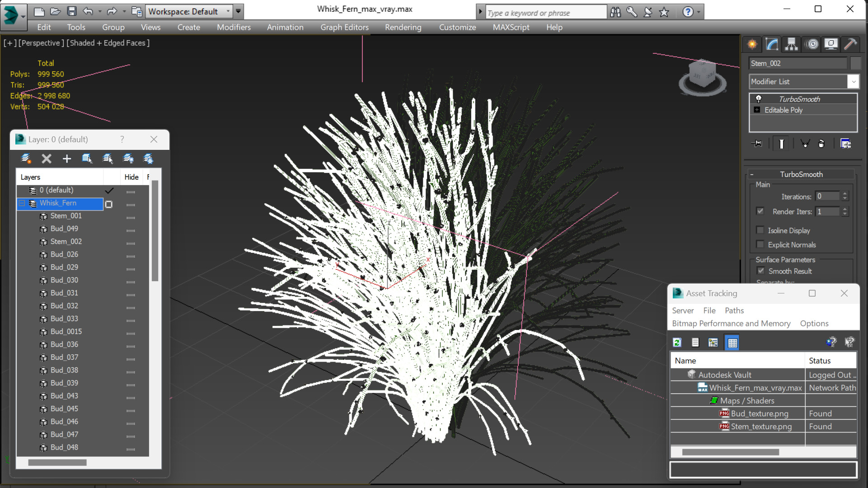868x488 pixels.
Task: Toggle the Smooth Result checkbox
Action: pos(761,271)
